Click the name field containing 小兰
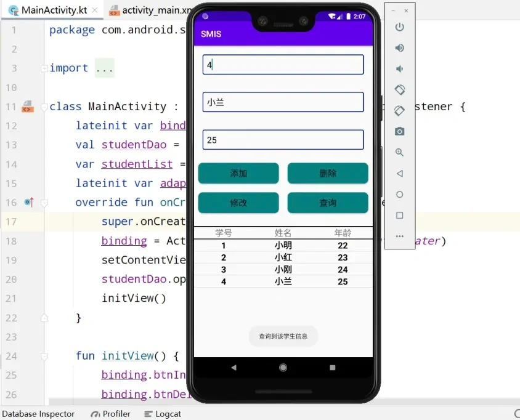Screen dimensions: 520x420 [282, 102]
